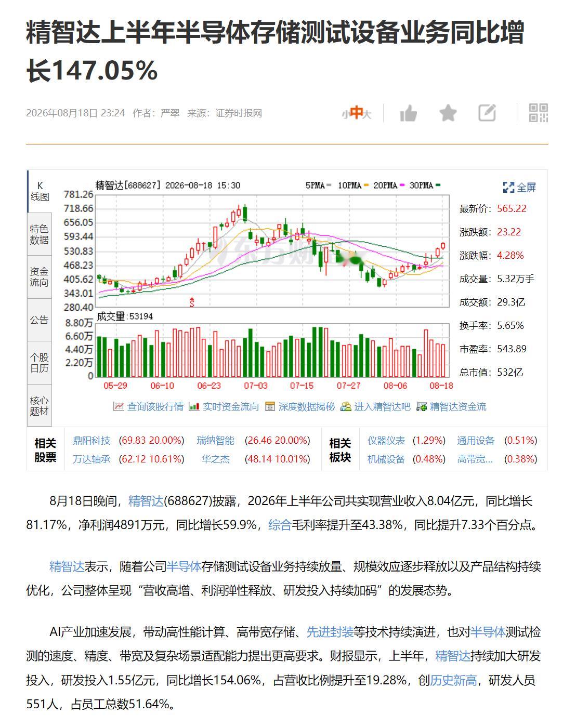563x728 pixels.
Task: Click 先进封装 link in article
Action: click(x=330, y=632)
